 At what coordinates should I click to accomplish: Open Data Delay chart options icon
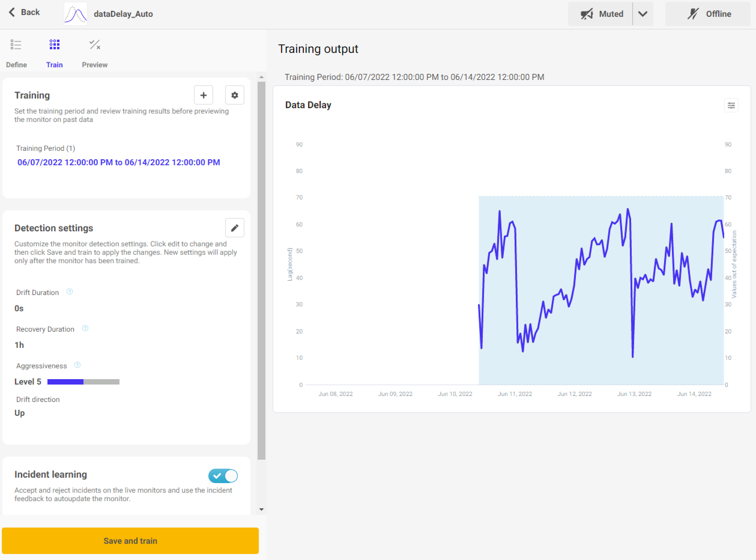click(x=731, y=105)
